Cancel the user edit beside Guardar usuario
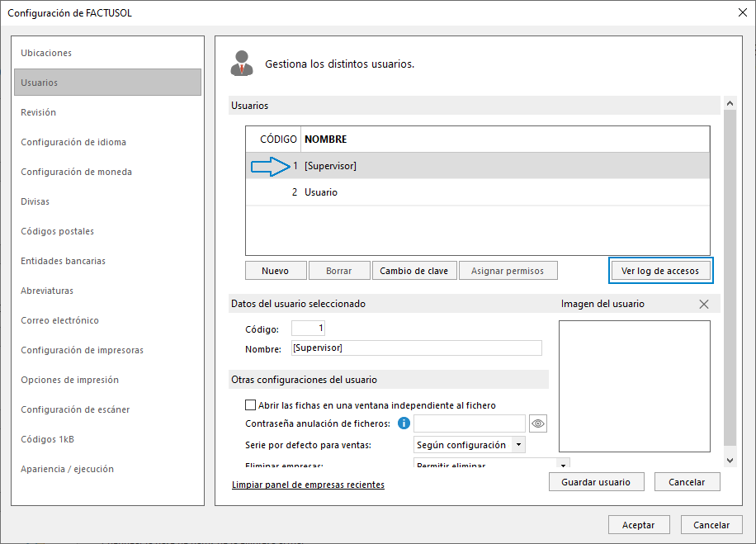 pyautogui.click(x=687, y=482)
